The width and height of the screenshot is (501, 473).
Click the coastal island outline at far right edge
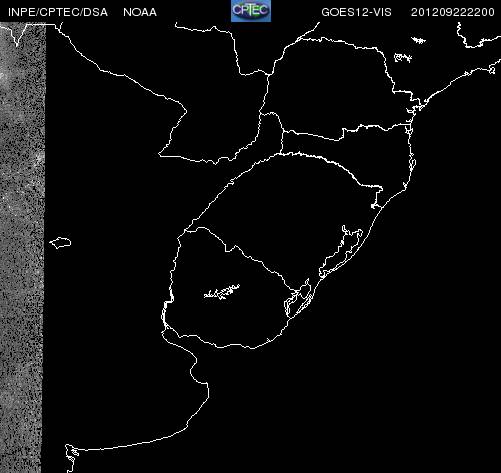click(492, 70)
